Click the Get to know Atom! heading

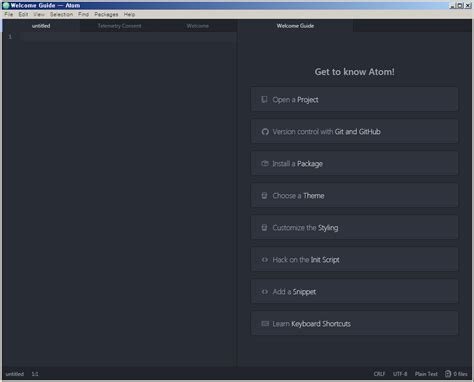point(354,72)
